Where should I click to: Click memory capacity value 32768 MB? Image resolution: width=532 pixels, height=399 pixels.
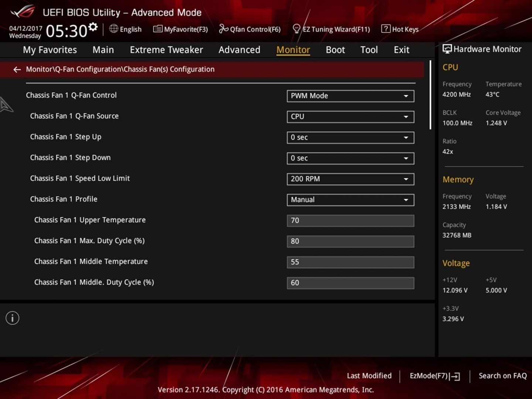[457, 235]
